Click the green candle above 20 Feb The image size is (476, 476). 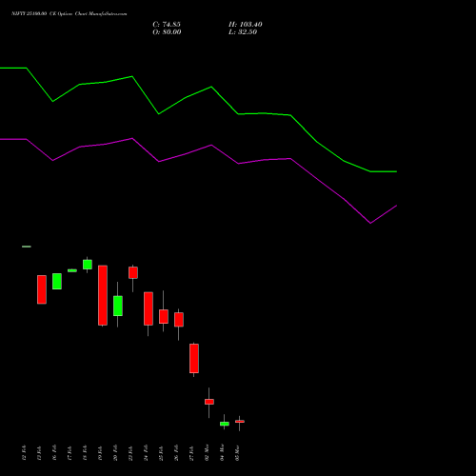coord(118,306)
